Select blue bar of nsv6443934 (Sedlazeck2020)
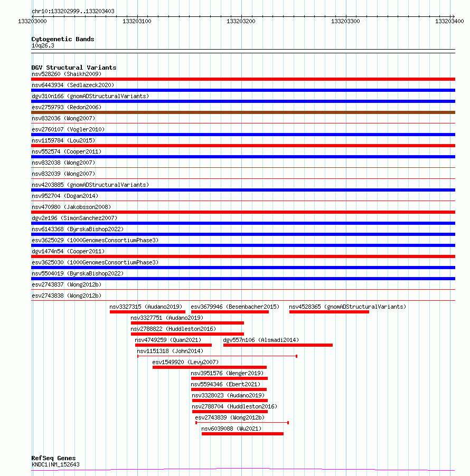470x476 pixels. [x=243, y=90]
